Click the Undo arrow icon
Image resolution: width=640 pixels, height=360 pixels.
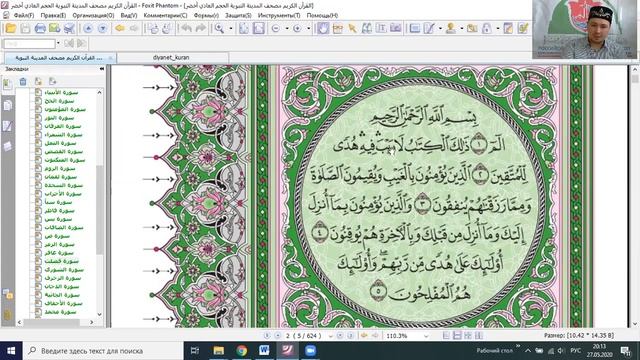187,28
